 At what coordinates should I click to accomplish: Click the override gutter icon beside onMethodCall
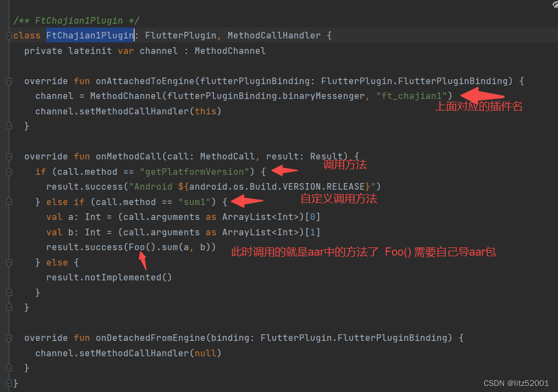(8, 156)
